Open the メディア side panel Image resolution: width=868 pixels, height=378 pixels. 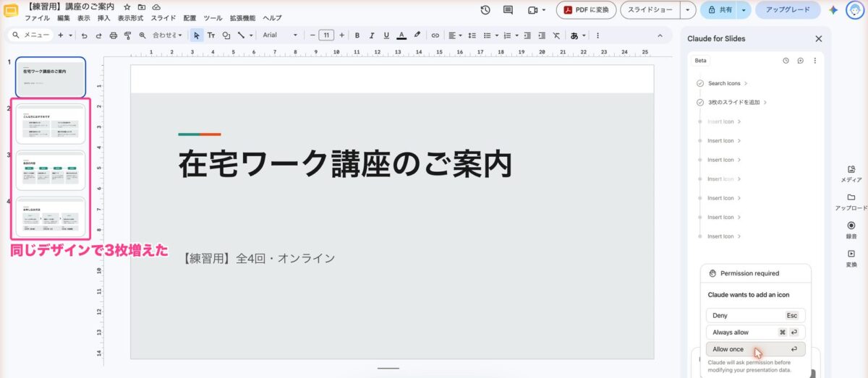[851, 173]
